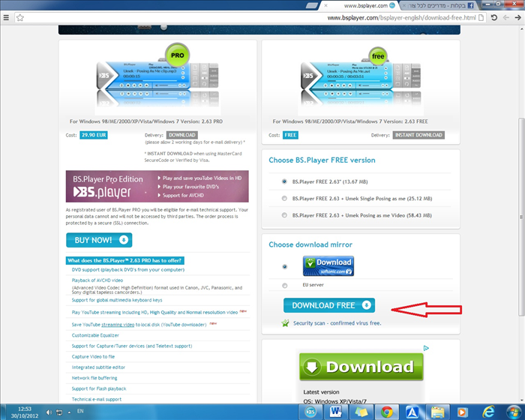Click 'Play YouTube streaming including HD' link
Viewport: 525px width, 420px height.
[154, 312]
